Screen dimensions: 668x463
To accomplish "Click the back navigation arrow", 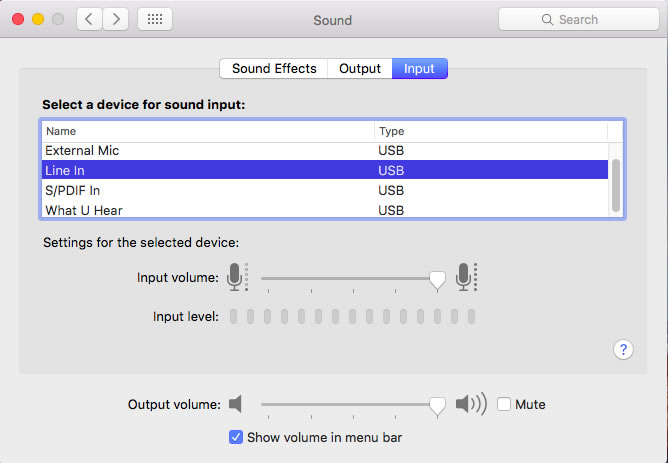I will (x=89, y=19).
